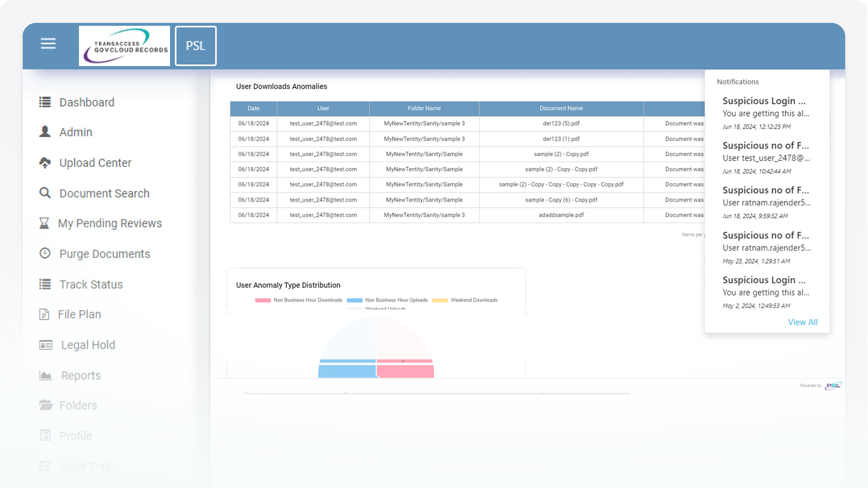Screen dimensions: 868x488
Task: Click the Profile icon in sidebar
Action: (x=46, y=435)
